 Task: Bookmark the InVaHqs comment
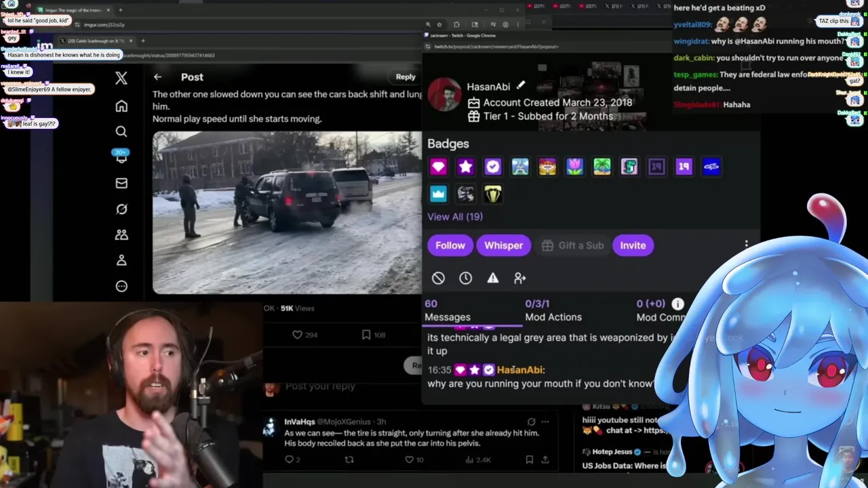pos(529,460)
